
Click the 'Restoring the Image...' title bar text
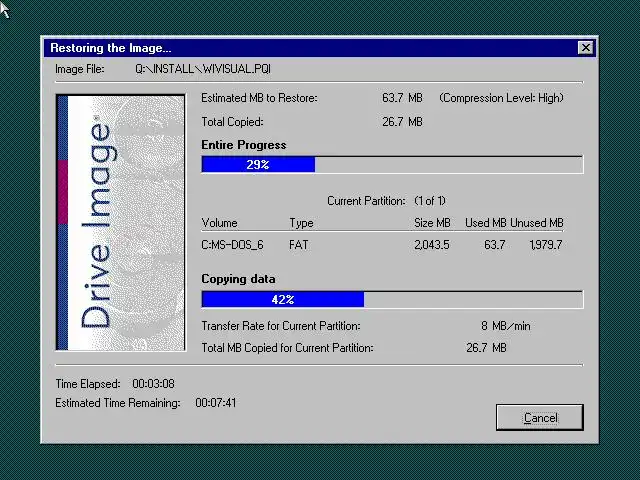[x=111, y=48]
